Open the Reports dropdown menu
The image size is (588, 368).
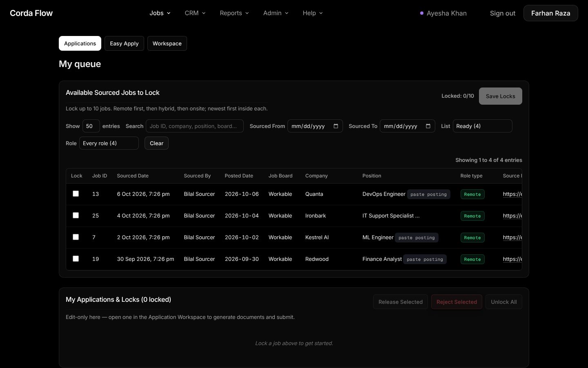pos(234,13)
